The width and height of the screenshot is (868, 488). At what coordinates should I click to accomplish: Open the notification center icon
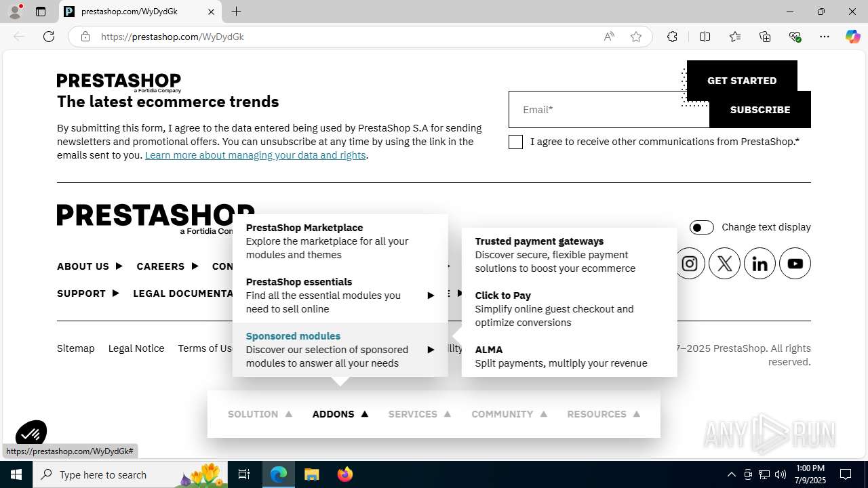click(846, 474)
